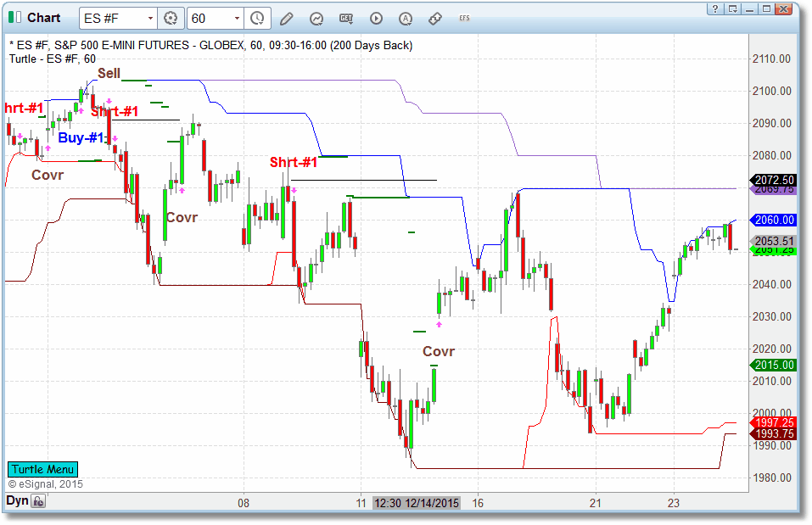
Task: Open the circled A alerts button
Action: [406, 19]
